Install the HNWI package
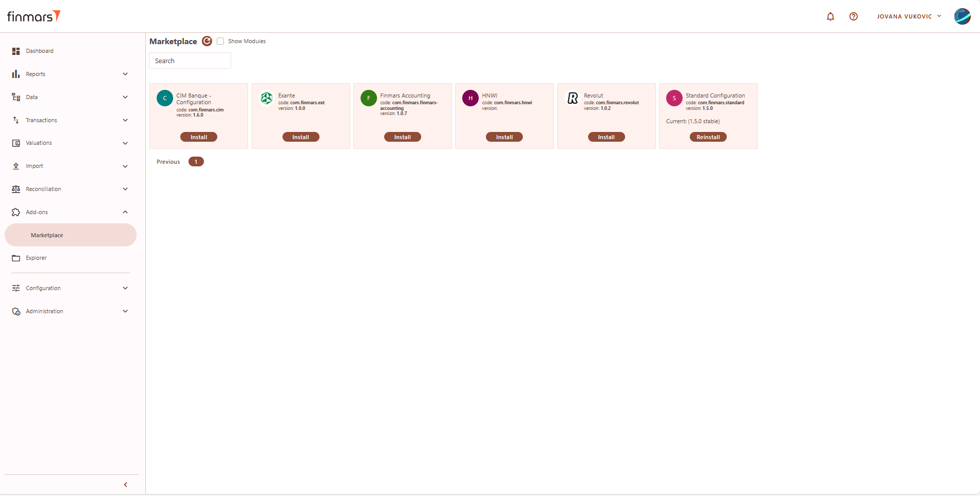The width and height of the screenshot is (980, 496). pyautogui.click(x=504, y=137)
